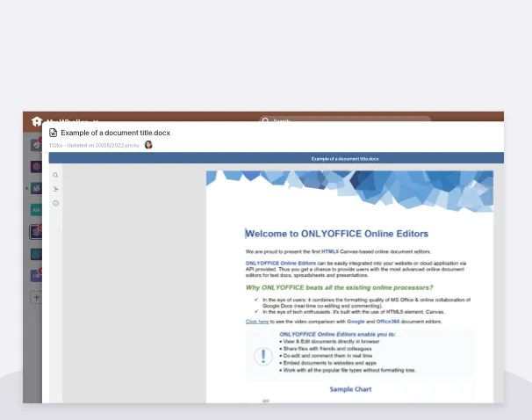Click the 'ONLYOFFICE Online Editors enable you to:' line
532x420 pixels.
coord(338,335)
